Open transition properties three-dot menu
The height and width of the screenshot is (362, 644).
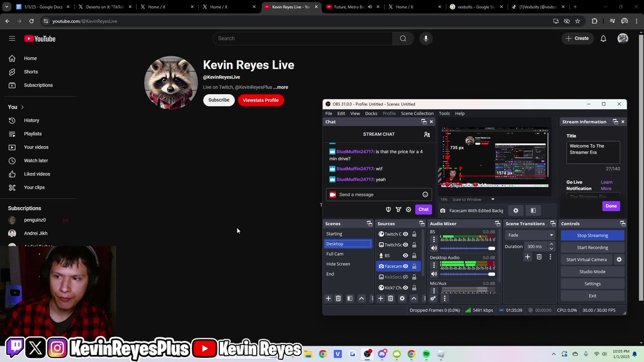point(550,257)
